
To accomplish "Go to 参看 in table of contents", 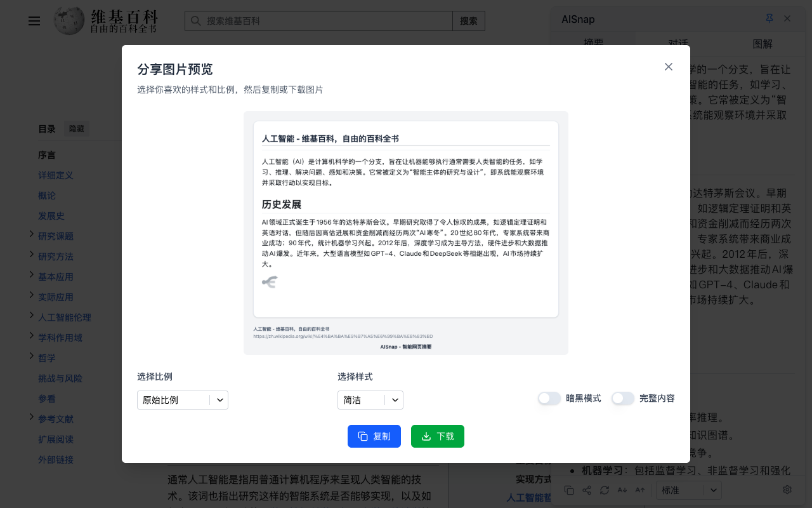I will click(47, 399).
